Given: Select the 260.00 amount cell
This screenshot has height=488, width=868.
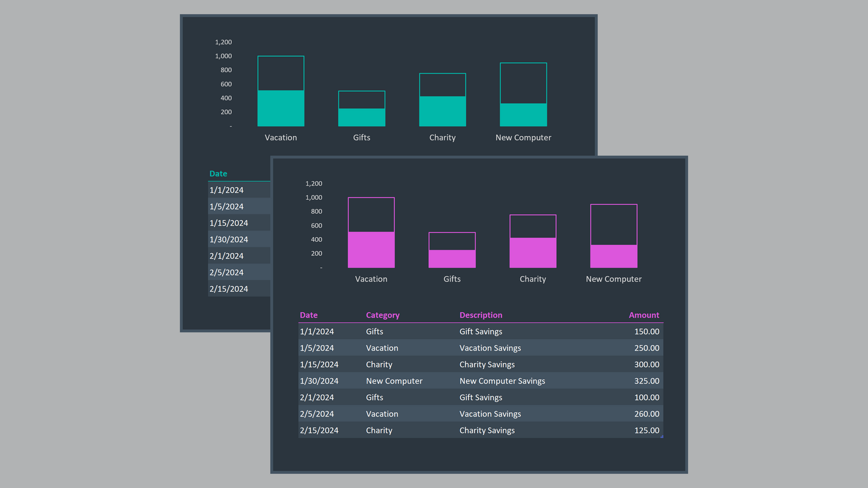Looking at the screenshot, I should tap(646, 414).
